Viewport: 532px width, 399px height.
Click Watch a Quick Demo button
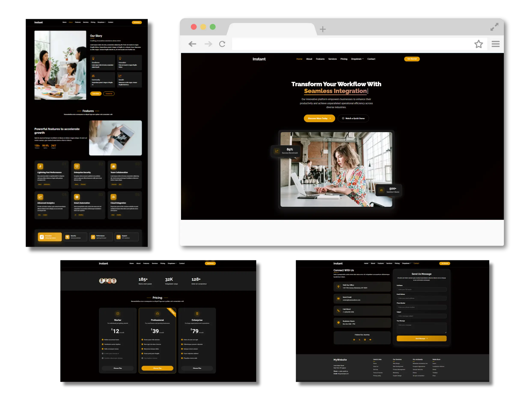(x=353, y=118)
